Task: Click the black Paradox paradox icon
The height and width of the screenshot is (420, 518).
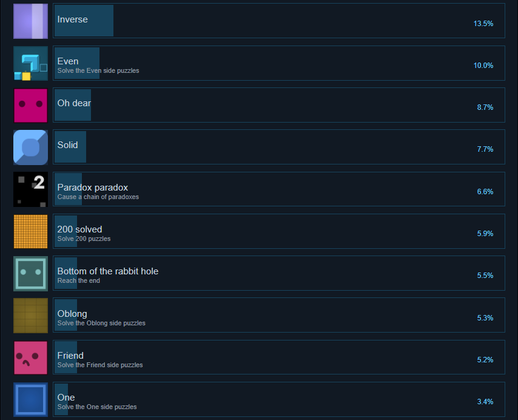Action: [30, 189]
